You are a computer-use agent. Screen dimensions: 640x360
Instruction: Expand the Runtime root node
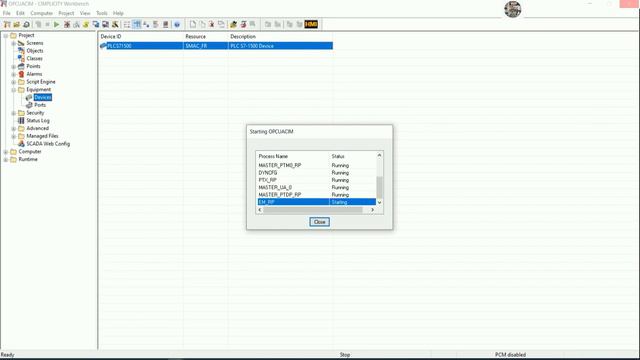point(6,160)
